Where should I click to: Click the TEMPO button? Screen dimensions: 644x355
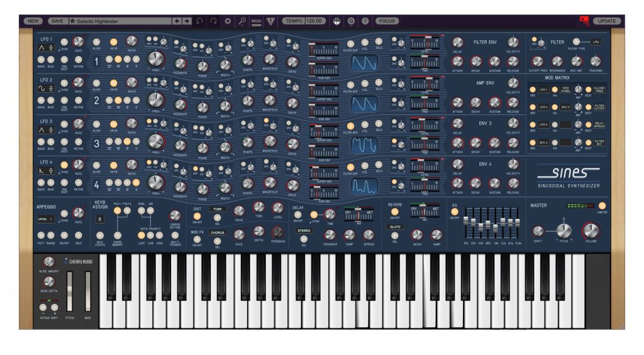point(294,21)
